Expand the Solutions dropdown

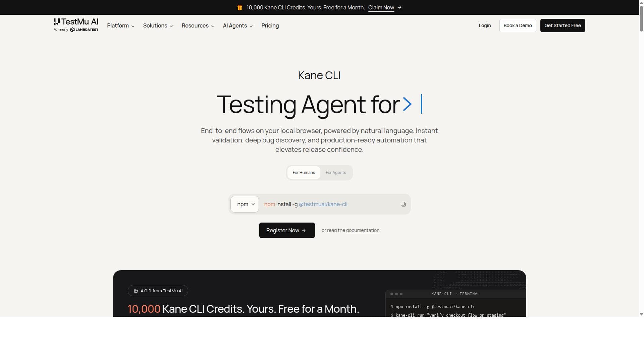pos(158,25)
